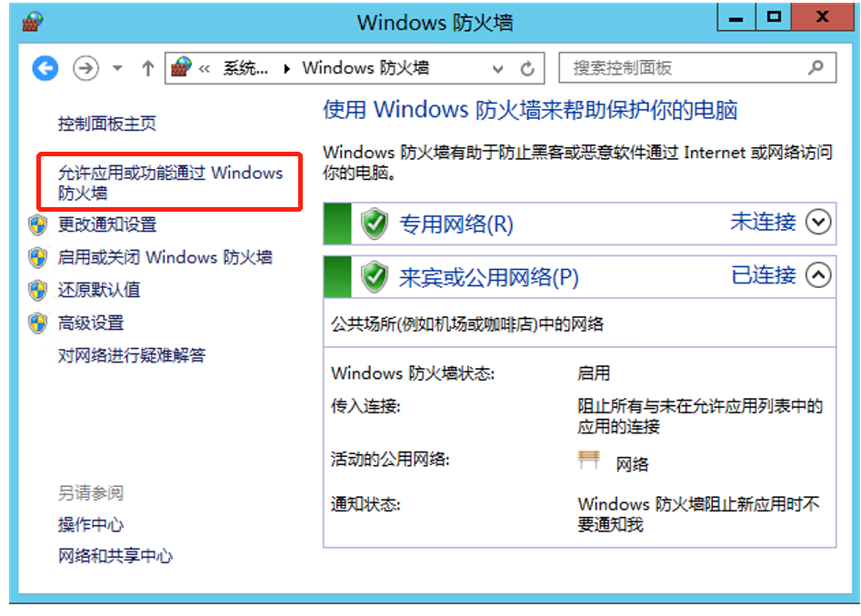The height and width of the screenshot is (616, 861).
Task: Click the Forward navigation arrow
Action: 85,68
